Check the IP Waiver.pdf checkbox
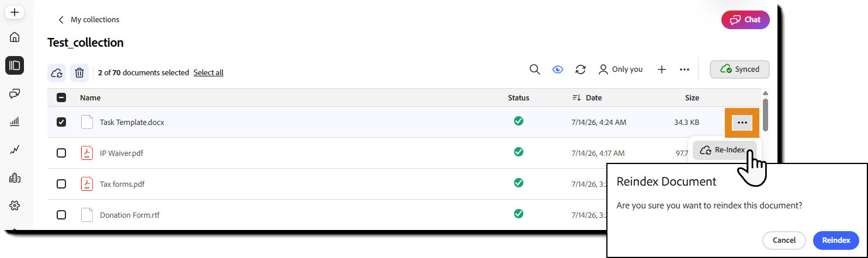 click(61, 153)
